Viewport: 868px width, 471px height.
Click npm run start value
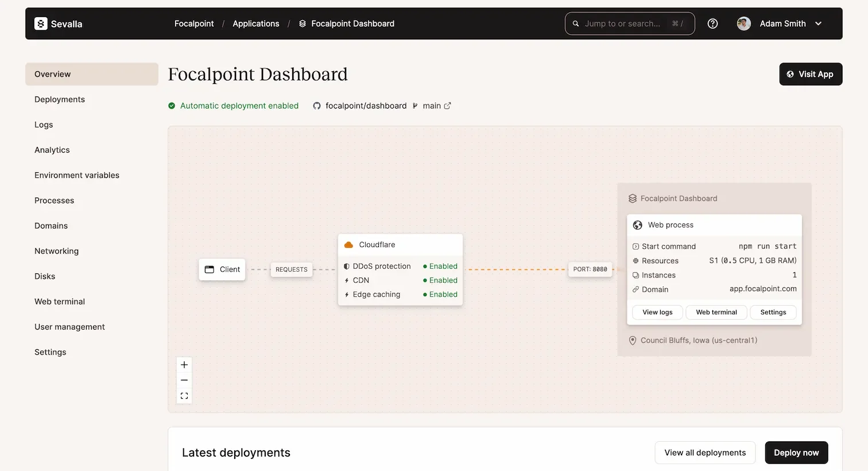[x=768, y=246]
